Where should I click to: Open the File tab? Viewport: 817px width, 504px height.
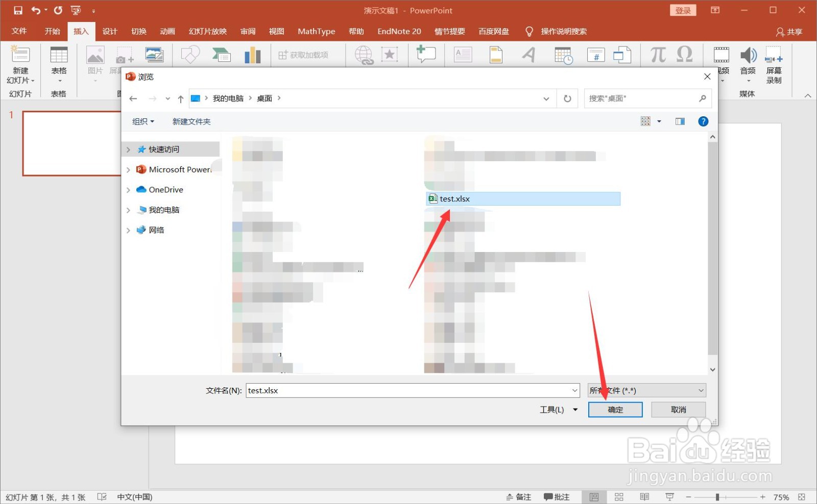(x=19, y=31)
